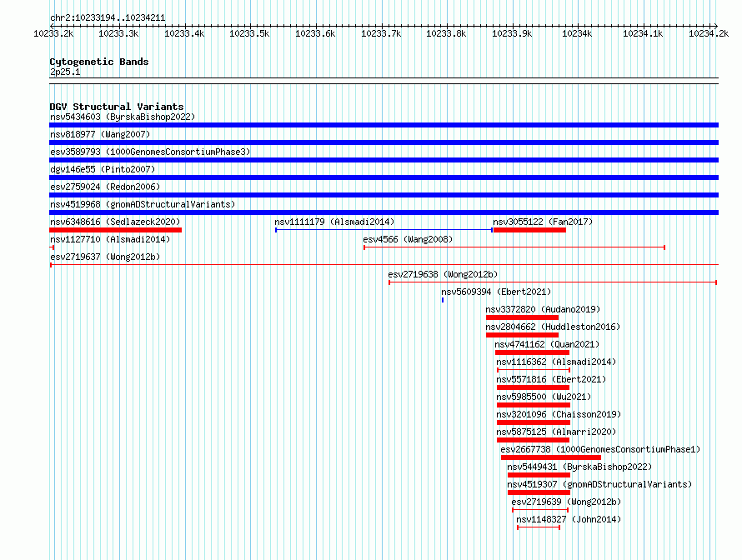This screenshot has height=560, width=742.
Task: Select nsv5449431 (ByrskaBishop2022) label
Action: click(x=579, y=467)
